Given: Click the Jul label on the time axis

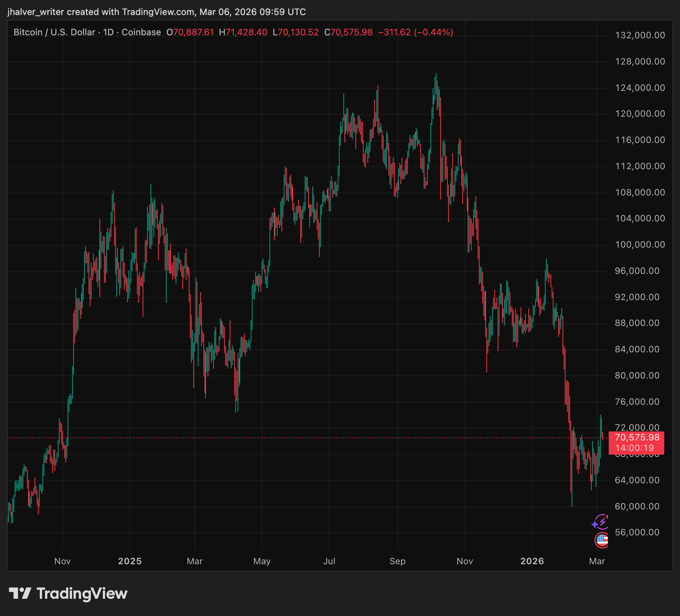Looking at the screenshot, I should coord(329,561).
